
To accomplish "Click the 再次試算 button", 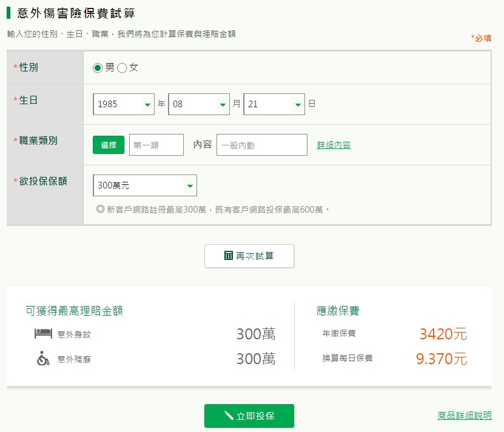I will pos(249,256).
